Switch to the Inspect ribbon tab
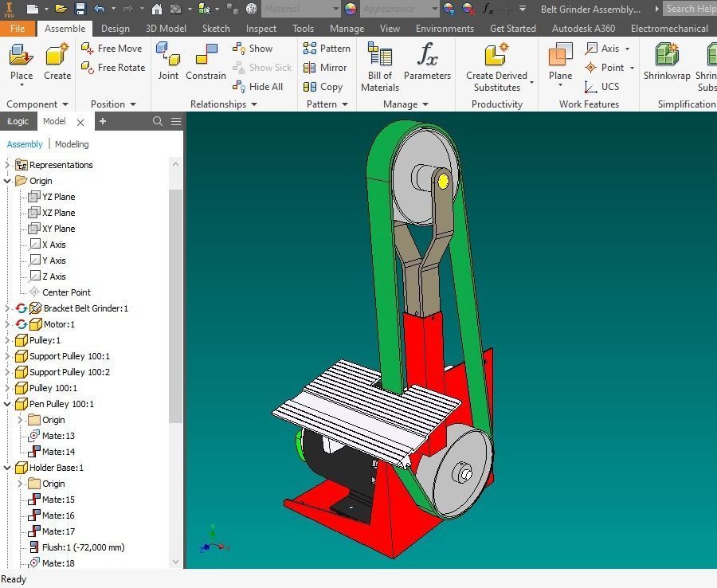 [x=261, y=28]
